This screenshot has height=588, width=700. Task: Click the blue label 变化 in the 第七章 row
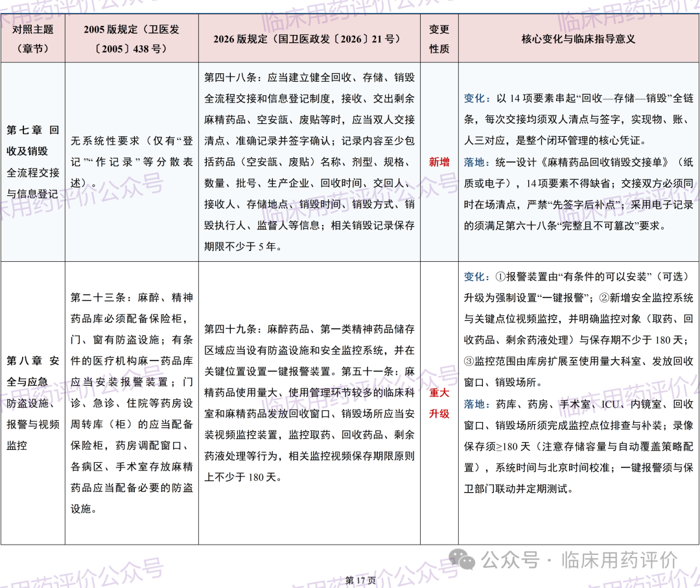click(474, 99)
